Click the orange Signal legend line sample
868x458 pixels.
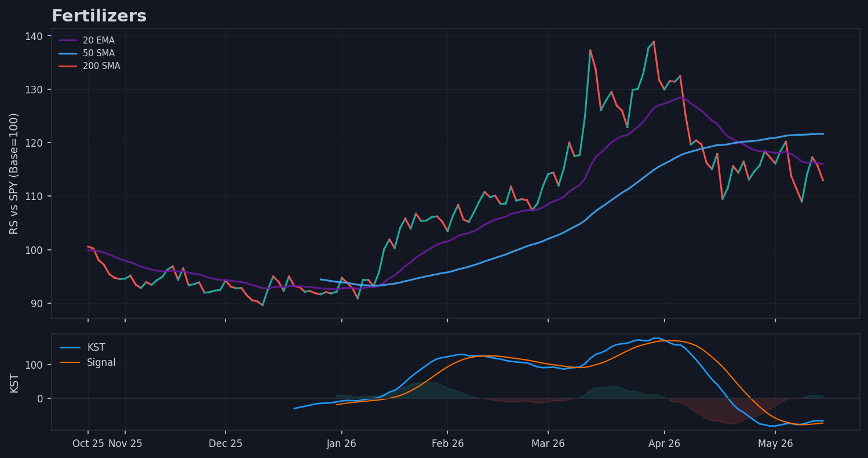(70, 363)
